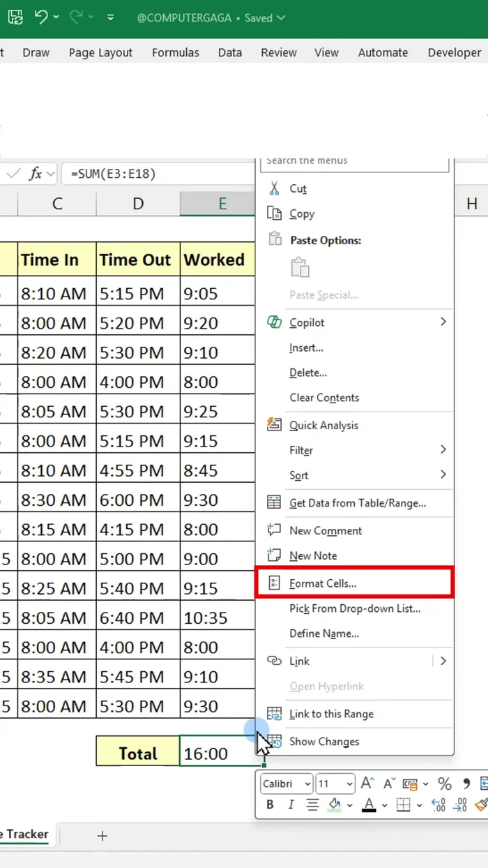Open the Undo history dropdown arrow
This screenshot has width=488, height=868.
coord(56,17)
